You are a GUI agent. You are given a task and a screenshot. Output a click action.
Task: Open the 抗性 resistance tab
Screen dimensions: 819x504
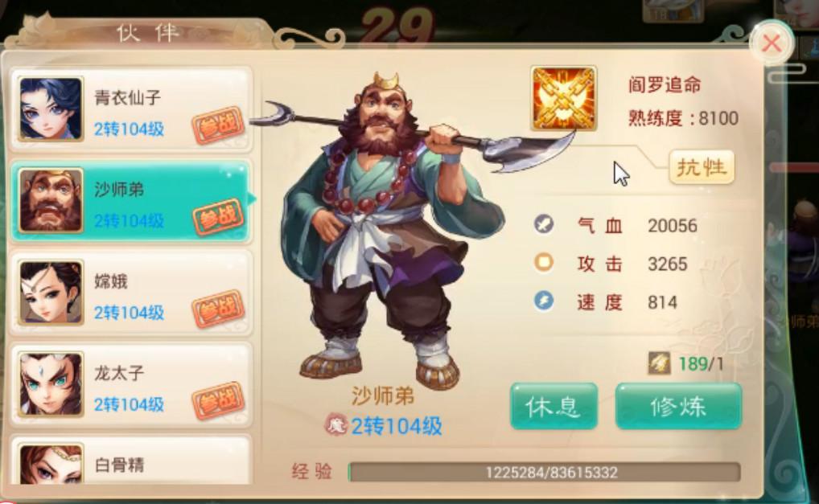[x=702, y=167]
